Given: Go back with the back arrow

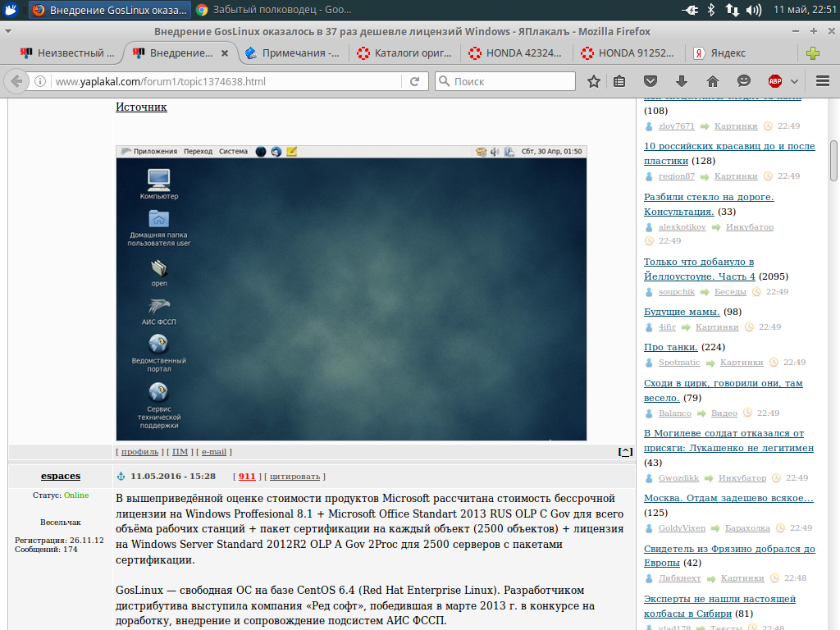Looking at the screenshot, I should pos(16,81).
